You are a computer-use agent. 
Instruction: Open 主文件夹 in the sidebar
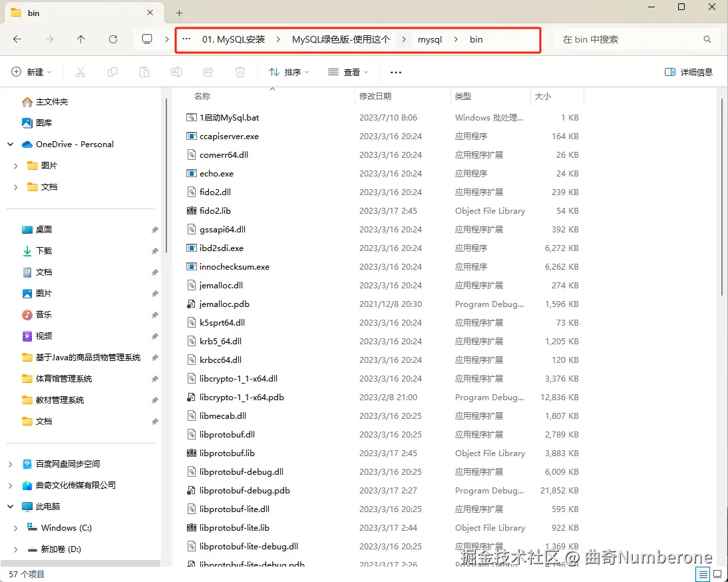(x=45, y=102)
